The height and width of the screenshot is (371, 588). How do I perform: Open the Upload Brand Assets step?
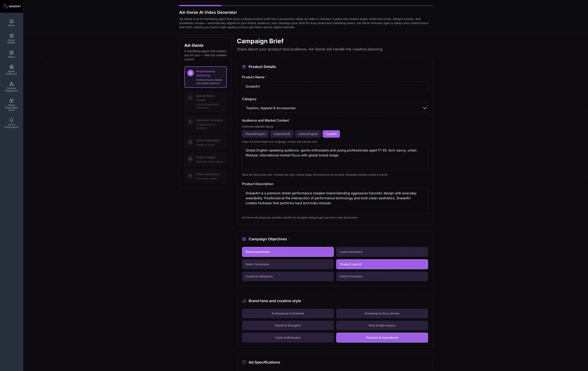click(x=205, y=102)
